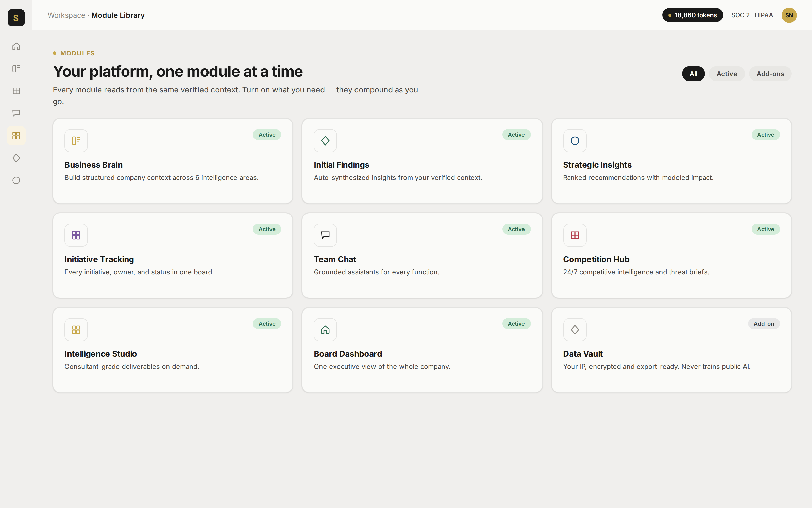
Task: Click the Team Chat bubble icon
Action: tap(325, 235)
